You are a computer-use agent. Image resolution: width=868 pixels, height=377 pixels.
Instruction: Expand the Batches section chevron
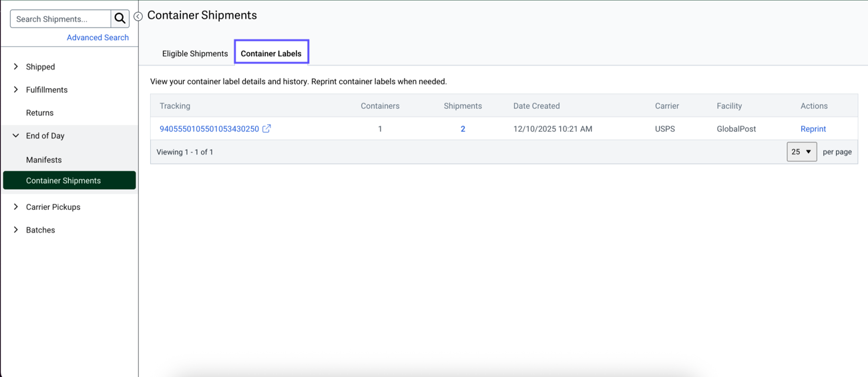[x=16, y=230]
